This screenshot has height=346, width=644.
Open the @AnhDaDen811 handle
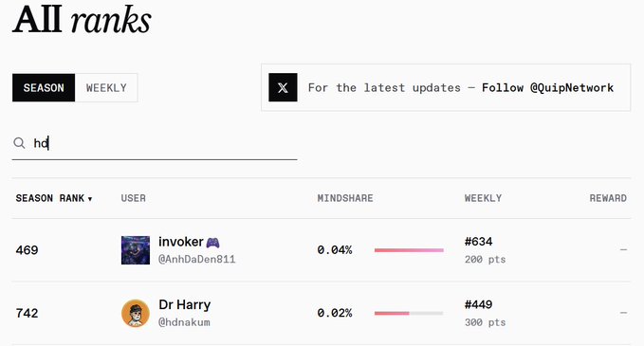click(196, 260)
